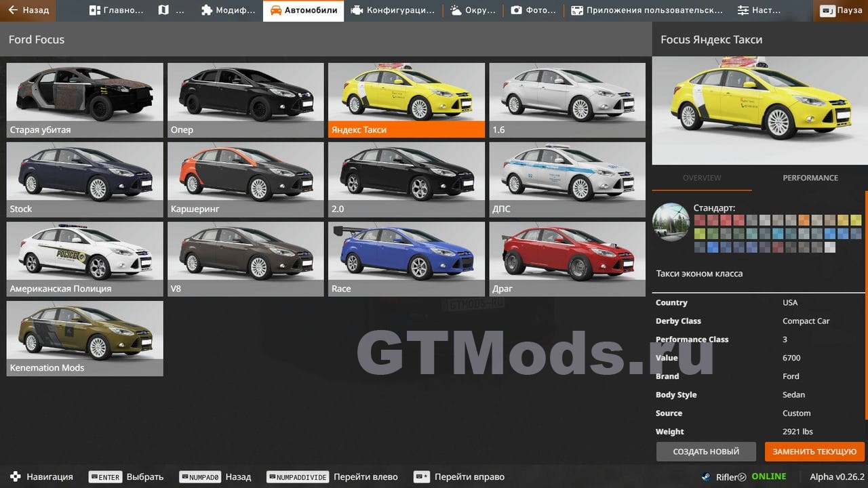Click the Ford Focus heading
The width and height of the screenshot is (868, 488).
pyautogui.click(x=37, y=39)
